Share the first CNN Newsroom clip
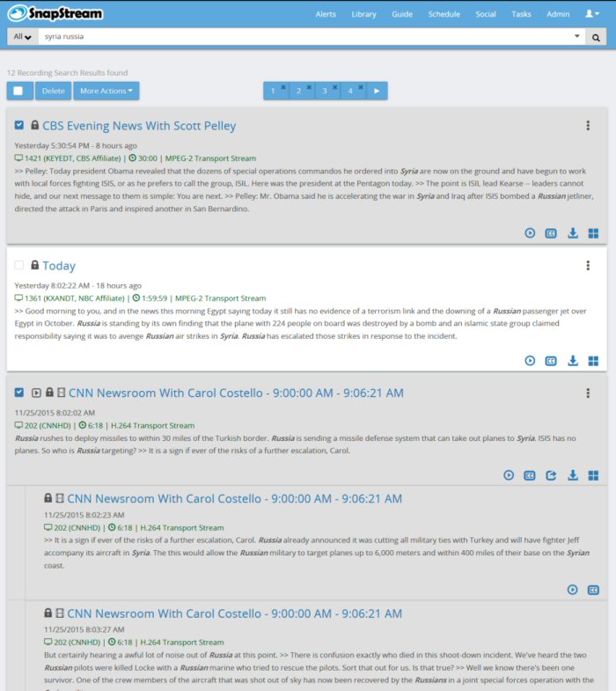Image resolution: width=616 pixels, height=691 pixels. (x=551, y=475)
